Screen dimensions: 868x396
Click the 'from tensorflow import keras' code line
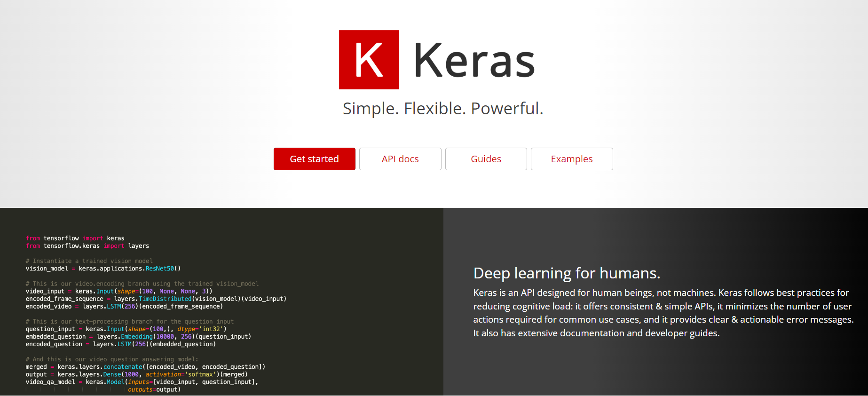pos(75,238)
